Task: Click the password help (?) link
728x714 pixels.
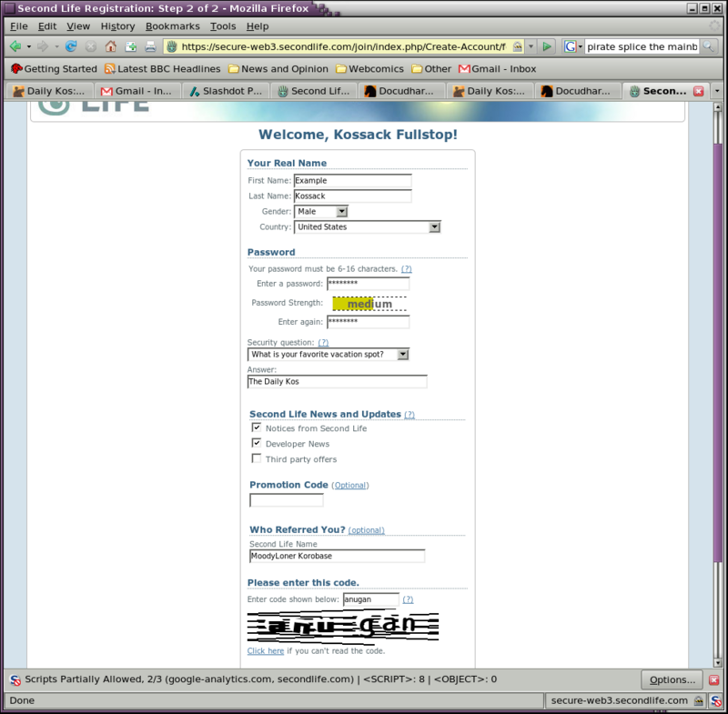Action: click(x=406, y=268)
